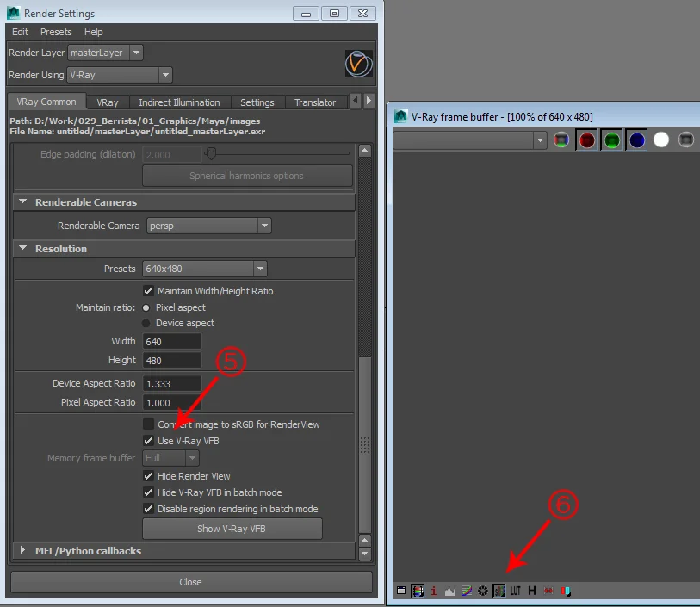This screenshot has height=607, width=700.
Task: Toggle the red channel in frame buffer
Action: (x=586, y=140)
